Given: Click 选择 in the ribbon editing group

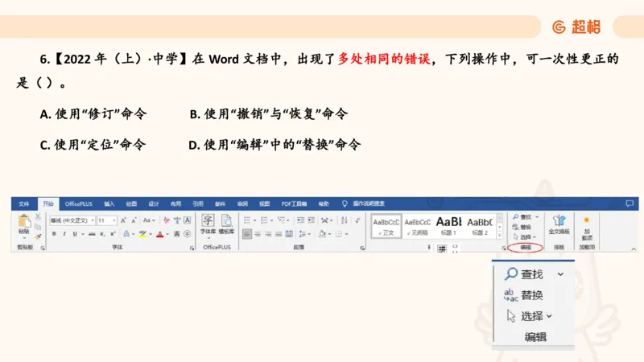Looking at the screenshot, I should point(525,237).
